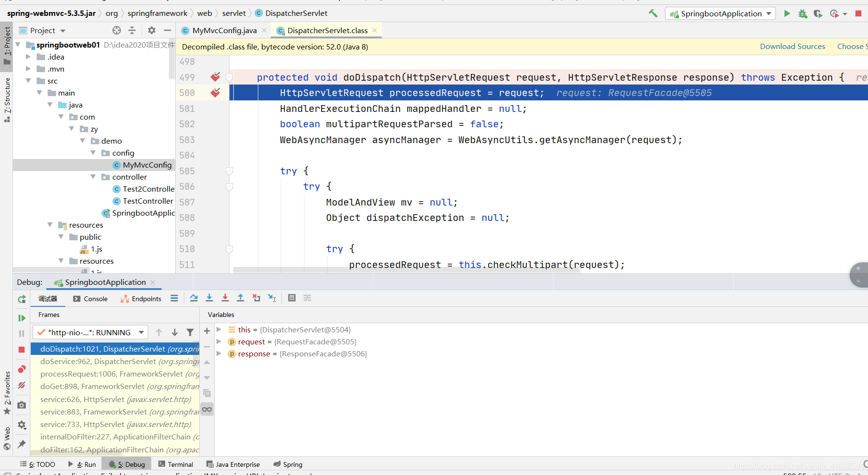Open Spring tool window
The image size is (868, 475).
(x=288, y=464)
